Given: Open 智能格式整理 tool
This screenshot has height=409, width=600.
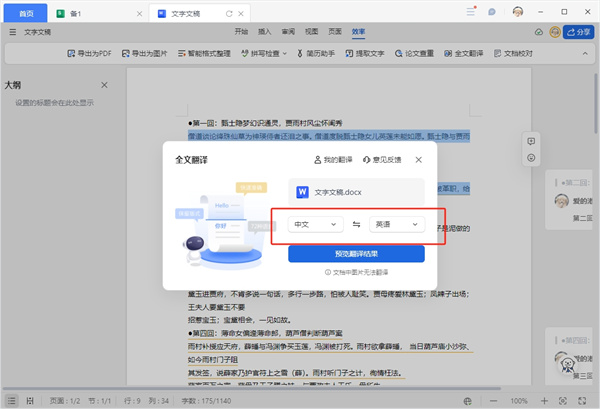Looking at the screenshot, I should click(x=204, y=54).
